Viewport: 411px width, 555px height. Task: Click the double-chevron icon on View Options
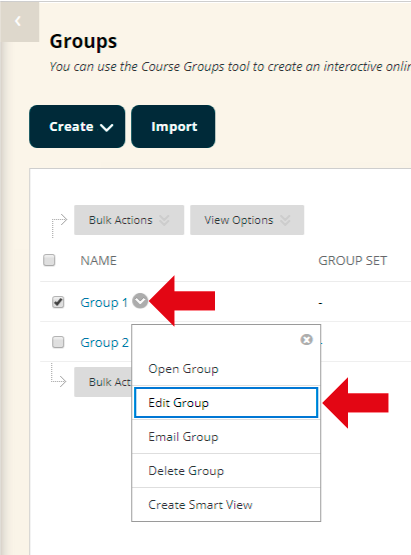click(285, 220)
